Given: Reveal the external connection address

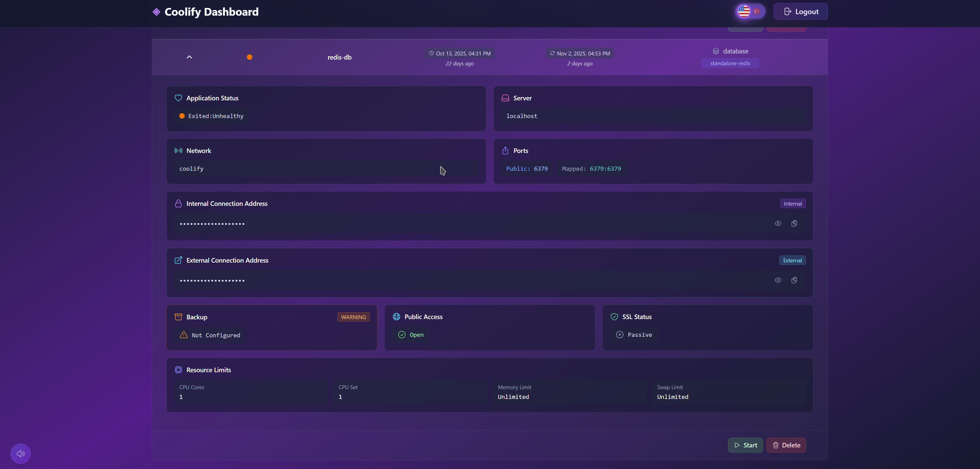Looking at the screenshot, I should tap(778, 280).
